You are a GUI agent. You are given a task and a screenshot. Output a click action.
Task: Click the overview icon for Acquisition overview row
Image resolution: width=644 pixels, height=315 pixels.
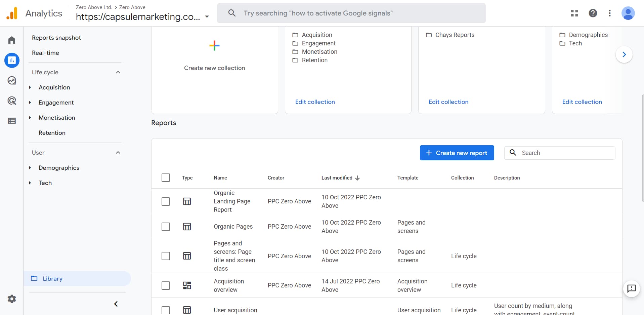pos(187,285)
